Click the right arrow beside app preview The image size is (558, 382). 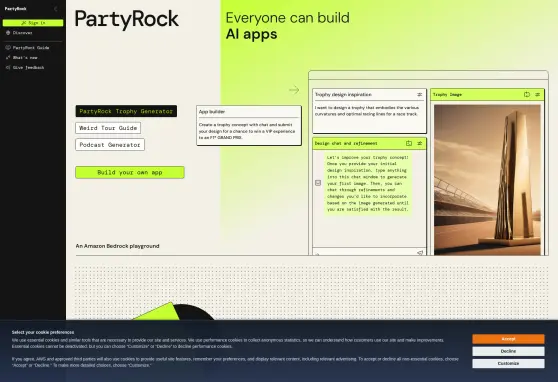tap(294, 90)
